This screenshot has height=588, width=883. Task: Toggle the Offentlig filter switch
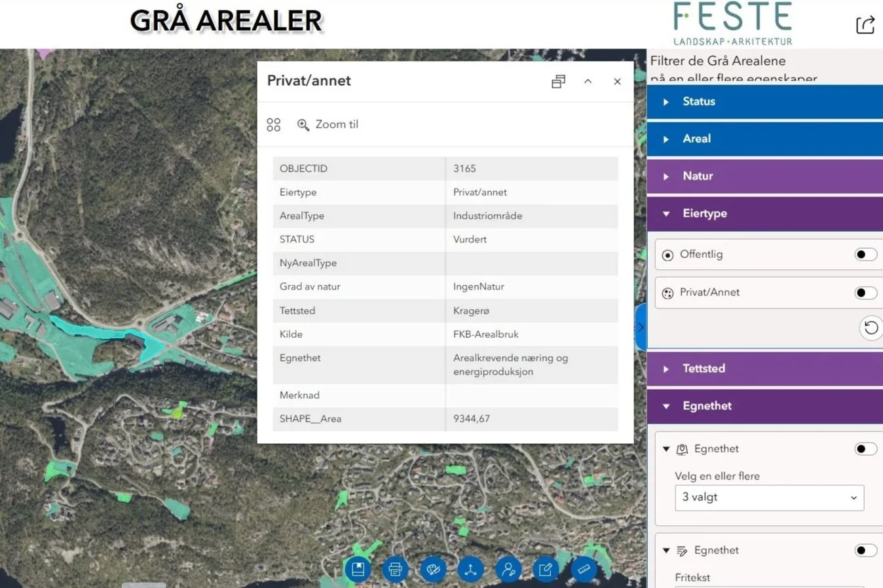(866, 254)
